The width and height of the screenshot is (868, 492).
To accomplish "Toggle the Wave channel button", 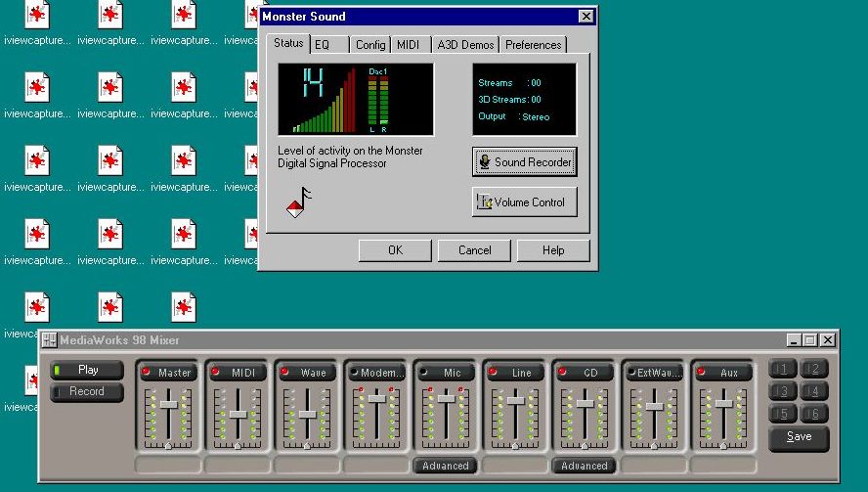I will click(307, 373).
